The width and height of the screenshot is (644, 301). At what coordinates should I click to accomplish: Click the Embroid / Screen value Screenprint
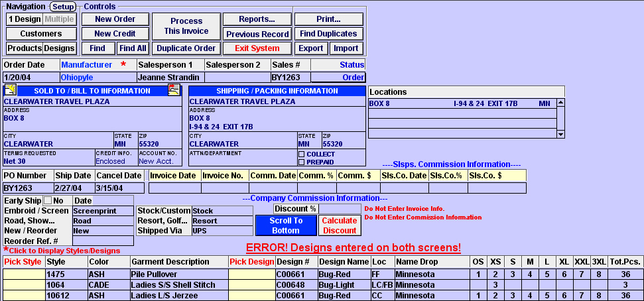tap(103, 211)
